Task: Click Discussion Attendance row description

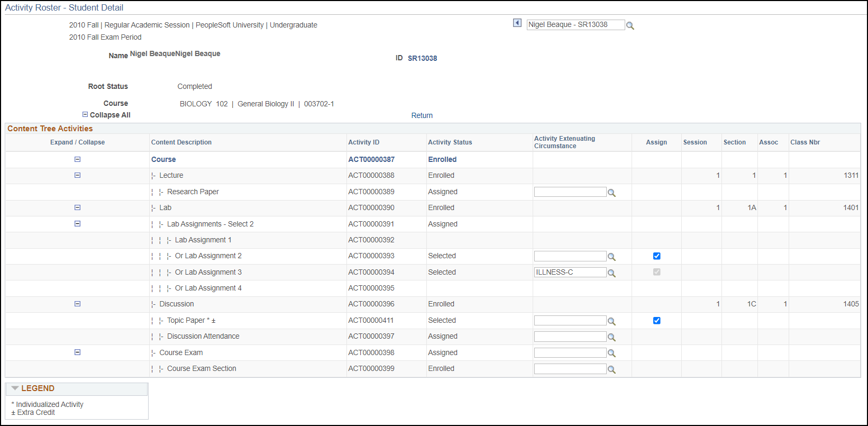Action: coord(203,336)
